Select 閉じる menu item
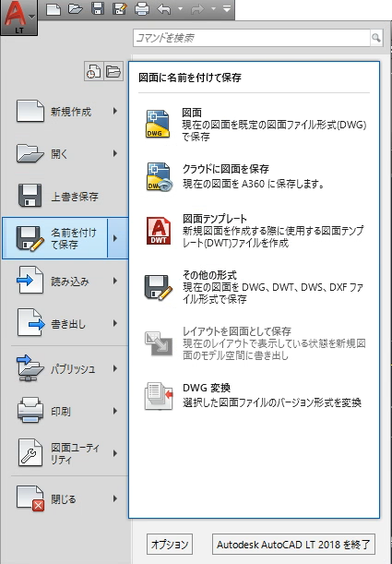This screenshot has width=392, height=564. [65, 498]
